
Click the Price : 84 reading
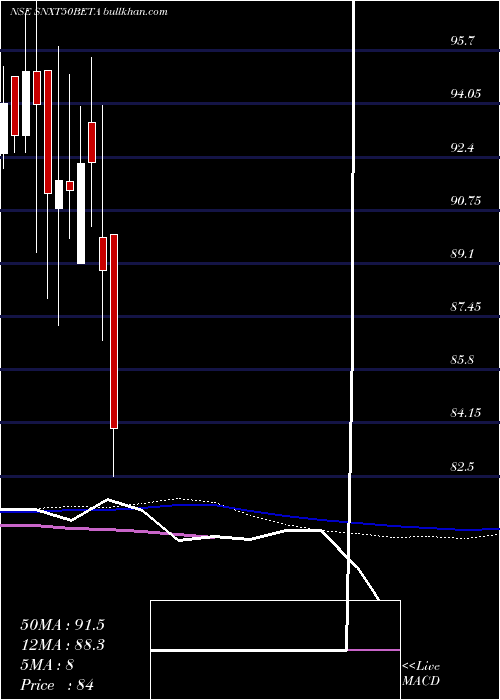pyautogui.click(x=57, y=685)
